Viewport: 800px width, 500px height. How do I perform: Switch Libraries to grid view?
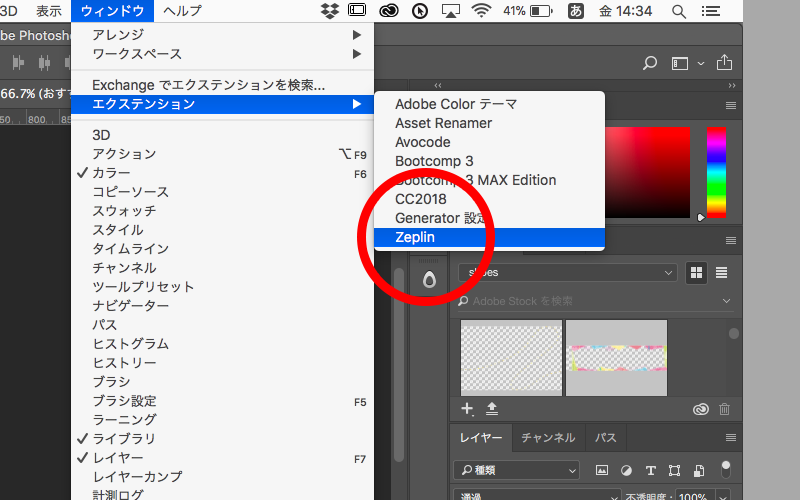696,272
